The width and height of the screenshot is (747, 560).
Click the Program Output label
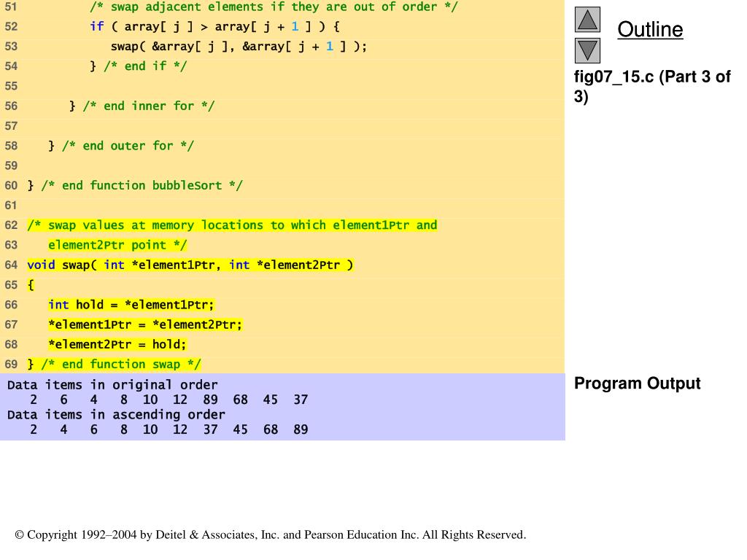tap(637, 384)
